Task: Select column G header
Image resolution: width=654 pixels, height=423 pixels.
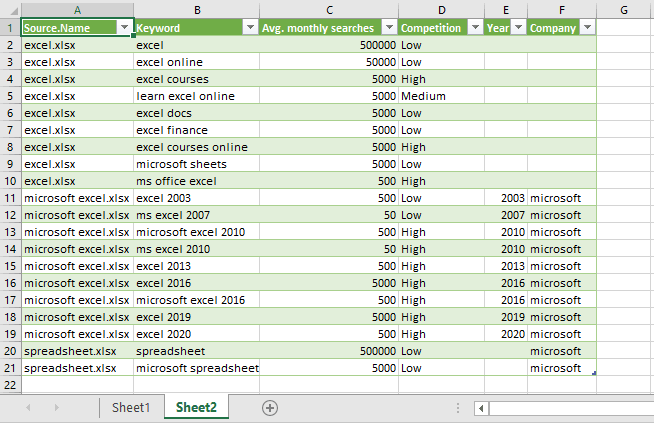Action: (624, 10)
